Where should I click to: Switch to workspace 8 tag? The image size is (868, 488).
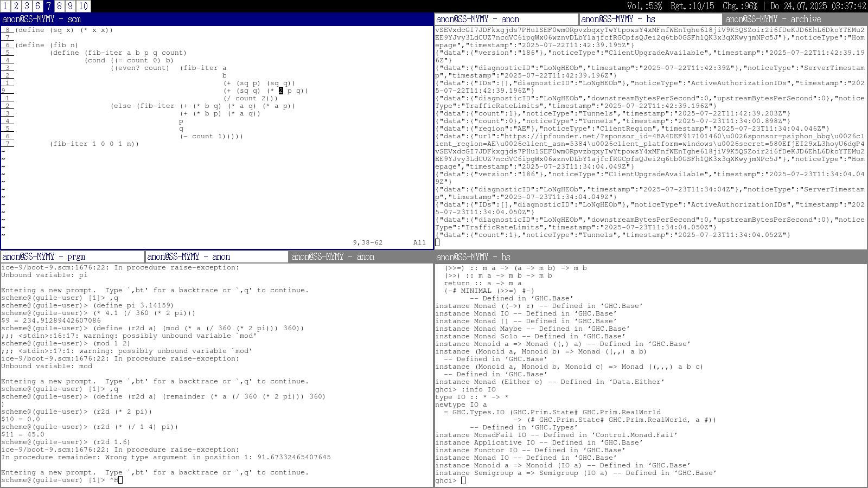coord(60,6)
